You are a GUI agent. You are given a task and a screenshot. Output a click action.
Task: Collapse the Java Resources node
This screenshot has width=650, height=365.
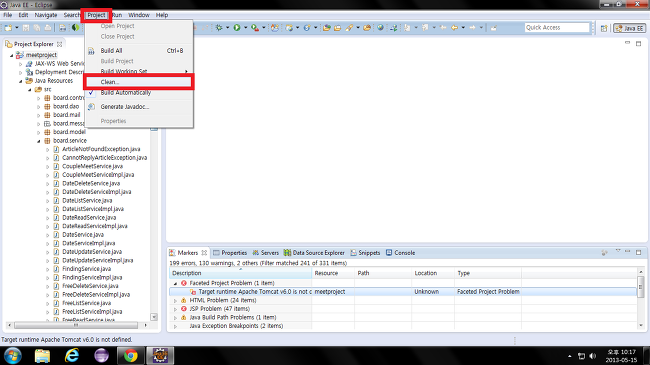click(21, 81)
